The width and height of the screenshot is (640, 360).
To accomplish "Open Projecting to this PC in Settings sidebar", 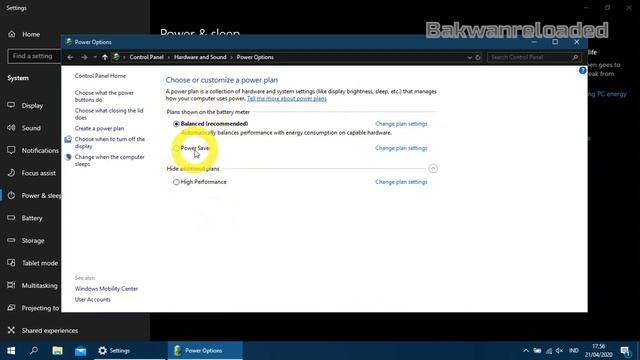I will pos(31,308).
